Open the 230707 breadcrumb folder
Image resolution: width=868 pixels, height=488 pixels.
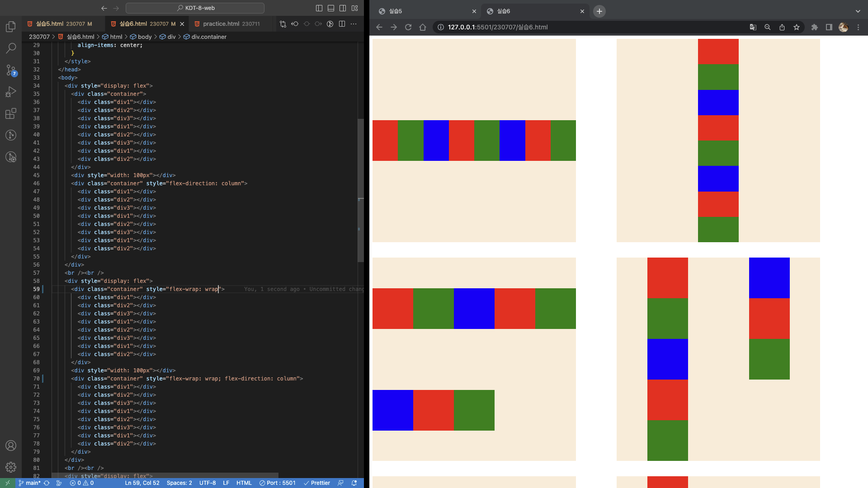[x=39, y=37]
